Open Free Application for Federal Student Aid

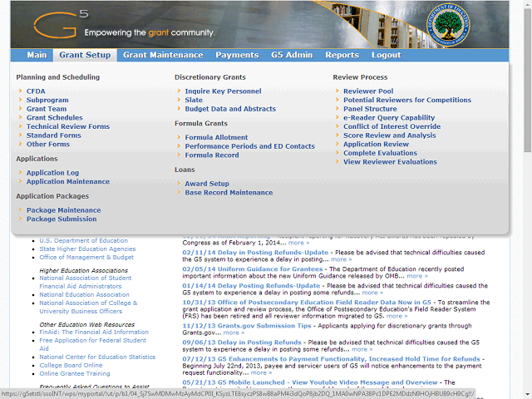coord(92,344)
